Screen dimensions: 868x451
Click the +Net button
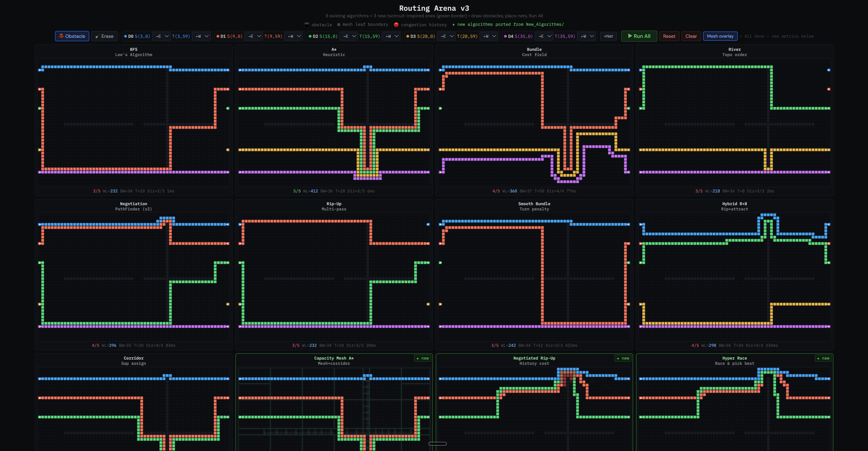(x=608, y=36)
